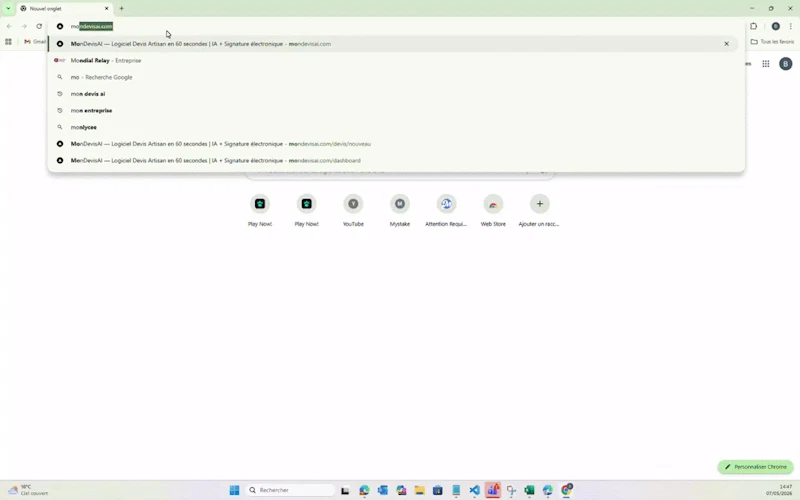Image resolution: width=800 pixels, height=500 pixels.
Task: Open the first Play Now! shortcut
Action: [x=260, y=210]
